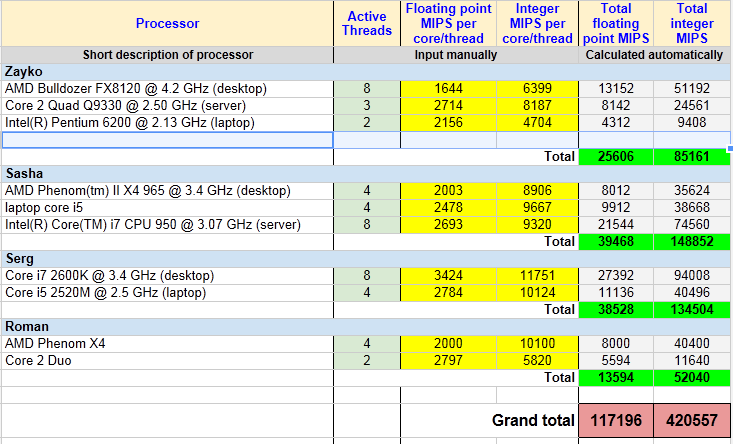Select the Core 2 Duo processor cell
This screenshot has height=444, width=733.
tap(167, 361)
